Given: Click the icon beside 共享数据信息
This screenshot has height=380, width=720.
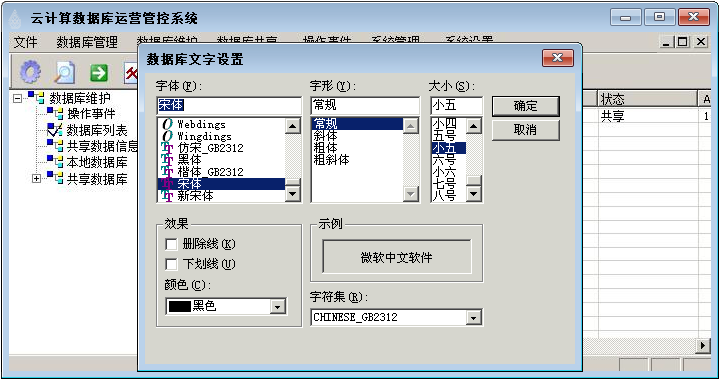Looking at the screenshot, I should pyautogui.click(x=55, y=146).
